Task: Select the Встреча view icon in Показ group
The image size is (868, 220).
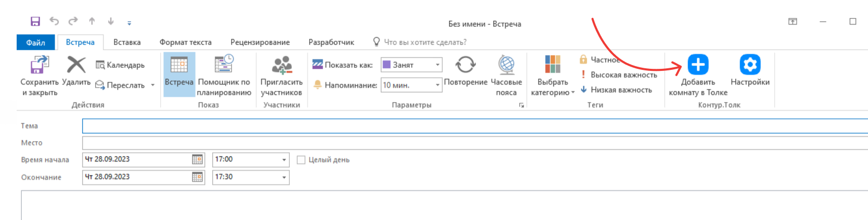Action: click(x=179, y=65)
